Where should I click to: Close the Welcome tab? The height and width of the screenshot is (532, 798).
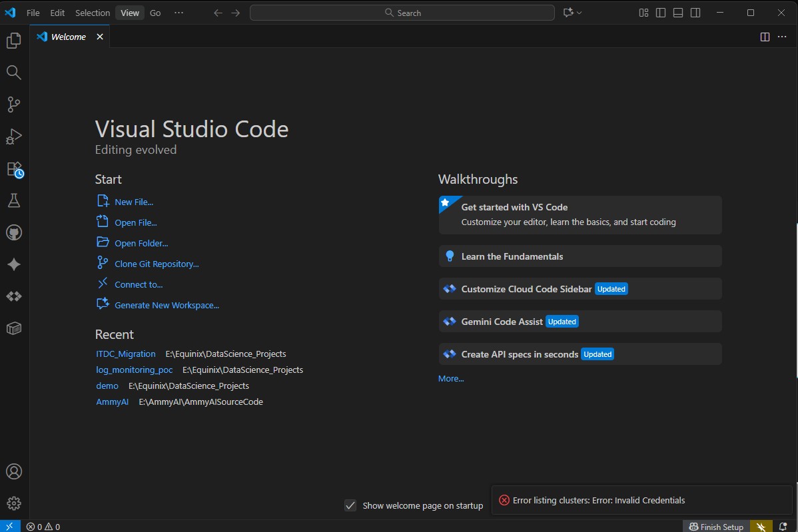[x=100, y=37]
